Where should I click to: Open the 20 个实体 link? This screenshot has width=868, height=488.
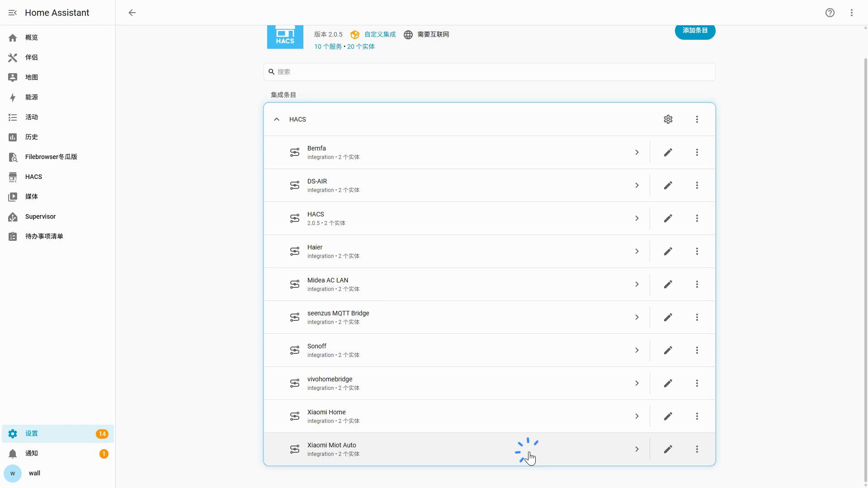point(361,47)
